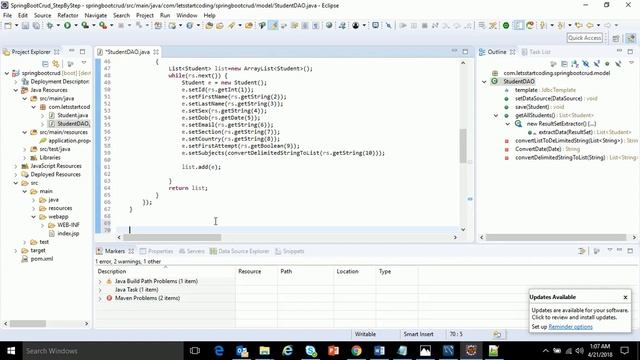Close the Updates Available popup

[x=625, y=297]
